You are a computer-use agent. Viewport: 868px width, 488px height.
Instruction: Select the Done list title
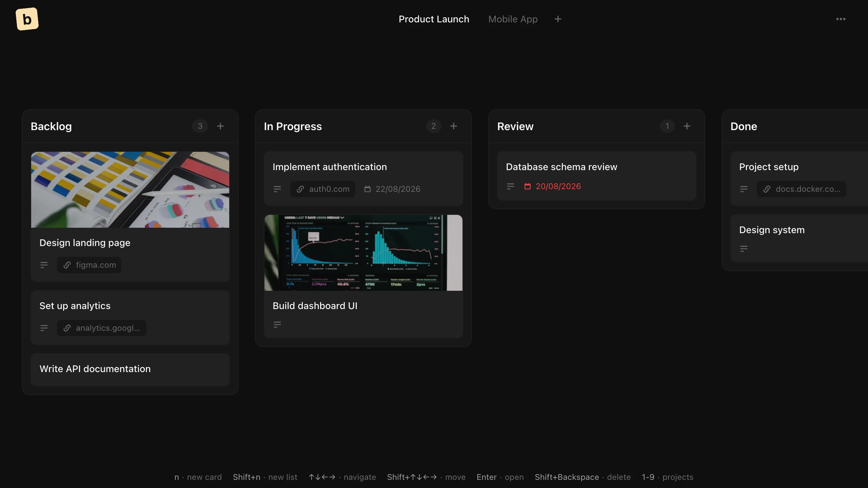[744, 126]
